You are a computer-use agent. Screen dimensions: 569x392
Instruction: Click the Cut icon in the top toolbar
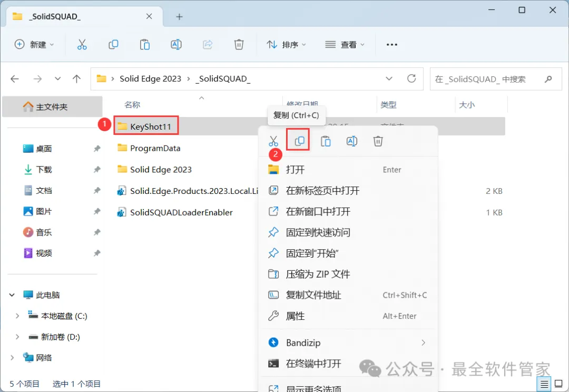tap(82, 45)
